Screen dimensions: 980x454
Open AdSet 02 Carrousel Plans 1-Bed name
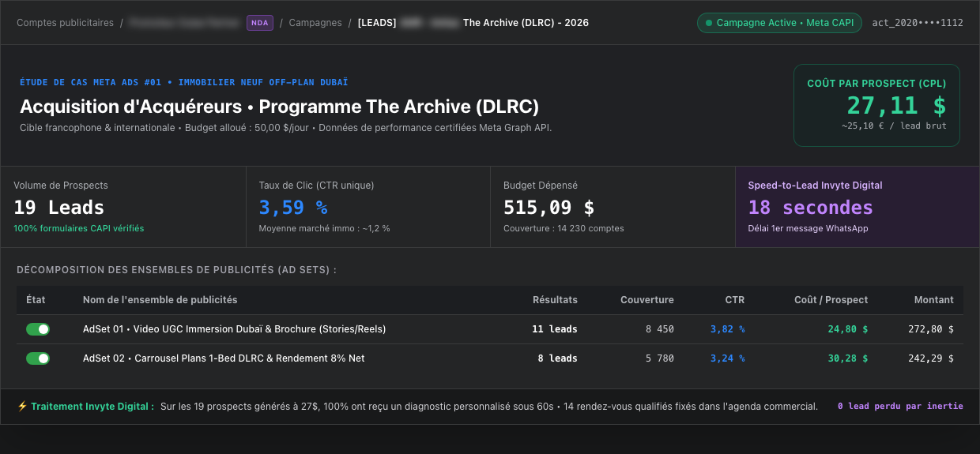pos(224,358)
